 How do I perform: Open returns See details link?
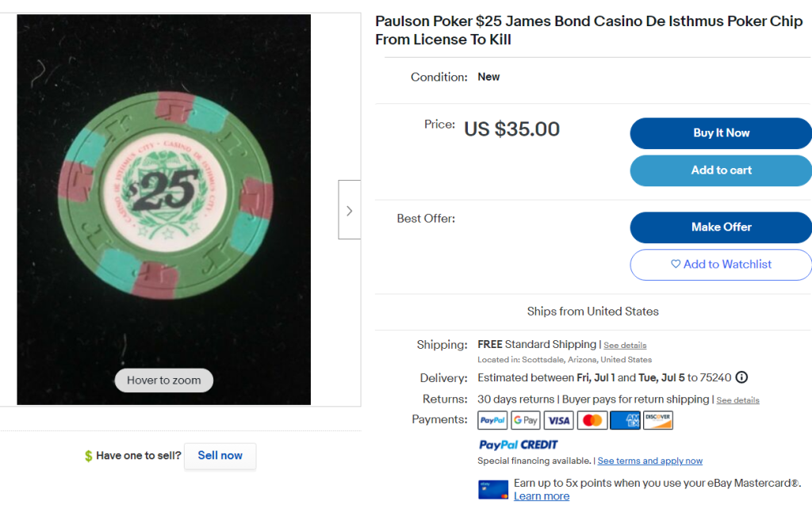click(737, 400)
